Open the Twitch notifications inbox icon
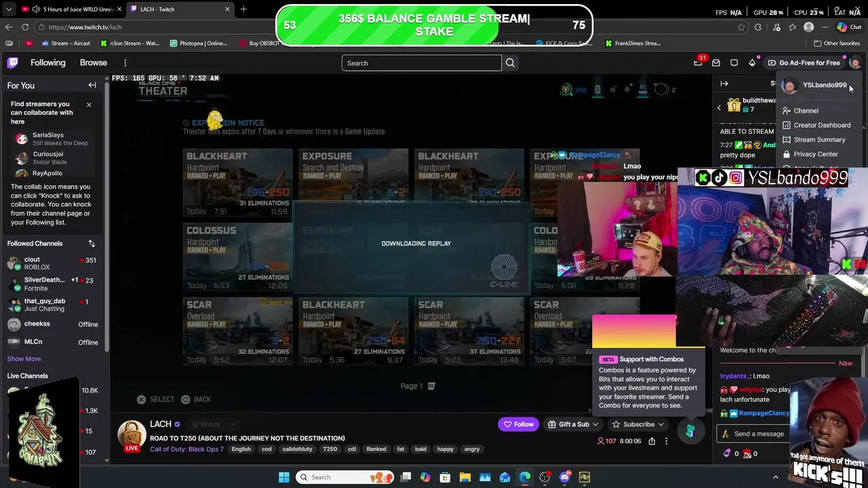Screen dimensions: 868x488 pos(716,63)
